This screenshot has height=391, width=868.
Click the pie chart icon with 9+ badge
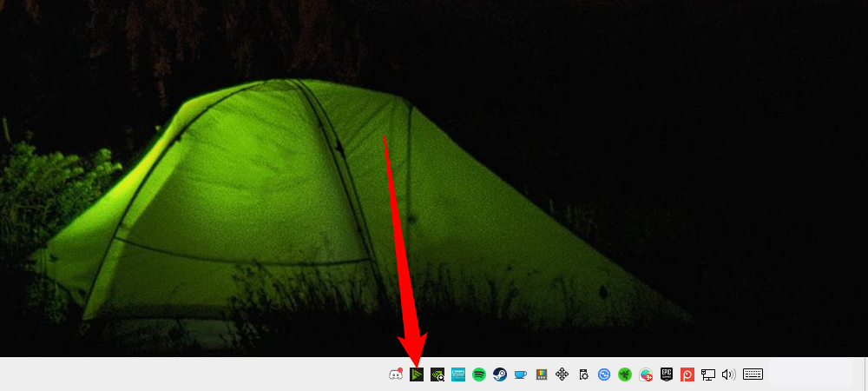[646, 375]
